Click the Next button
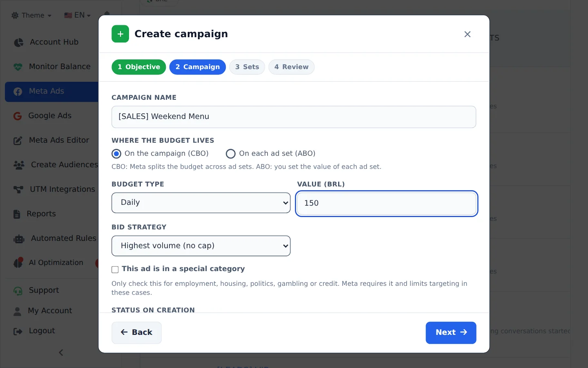Image resolution: width=588 pixels, height=368 pixels. point(451,333)
